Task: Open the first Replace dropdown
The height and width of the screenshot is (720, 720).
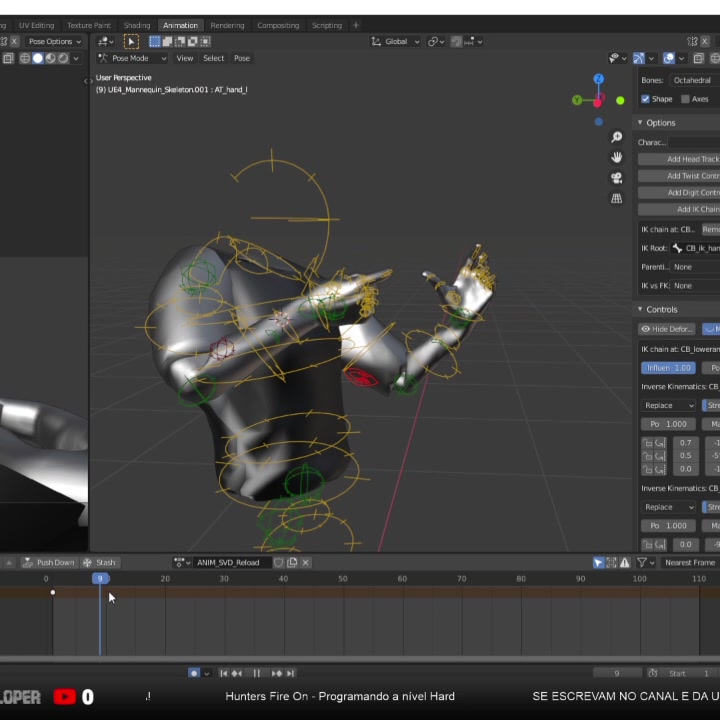Action: (668, 405)
